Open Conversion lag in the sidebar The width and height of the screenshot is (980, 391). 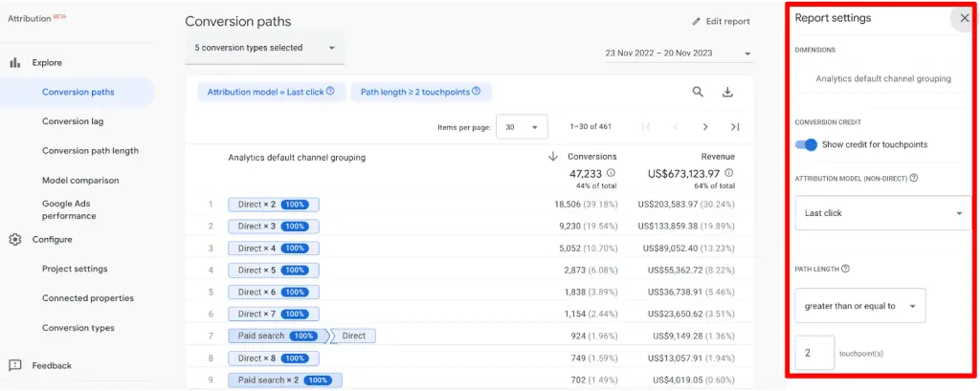73,121
